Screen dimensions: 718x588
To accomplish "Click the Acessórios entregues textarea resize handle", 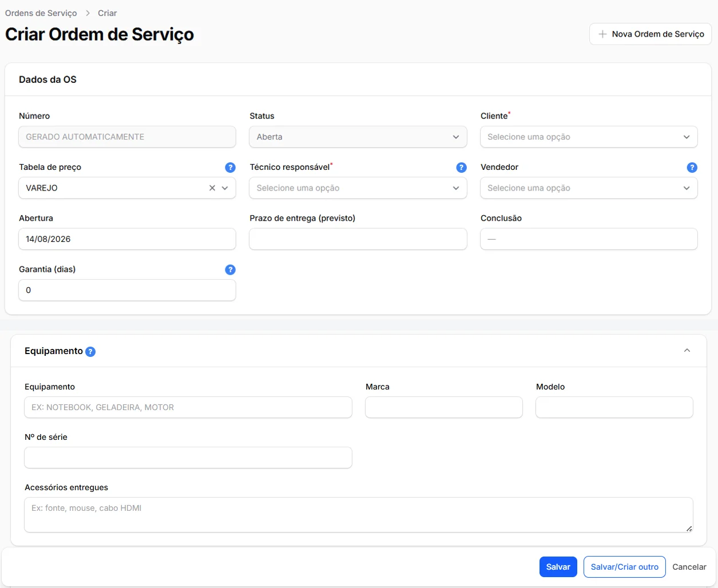I will [x=689, y=529].
